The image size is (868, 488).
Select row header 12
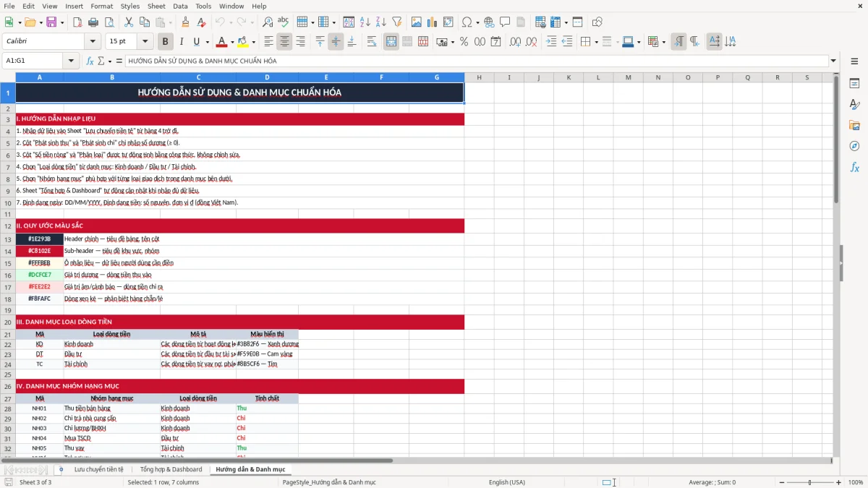click(8, 226)
